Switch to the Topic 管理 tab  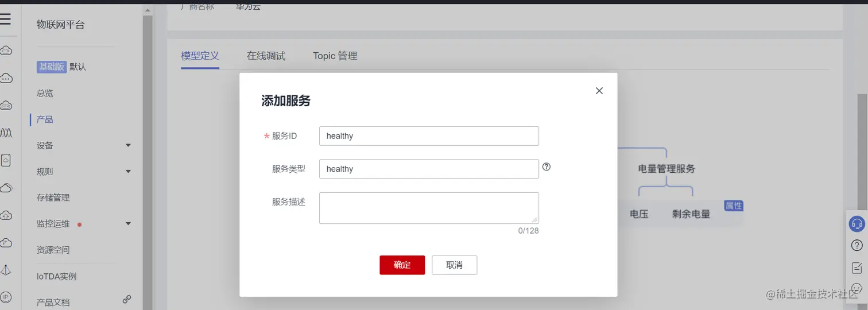[335, 56]
